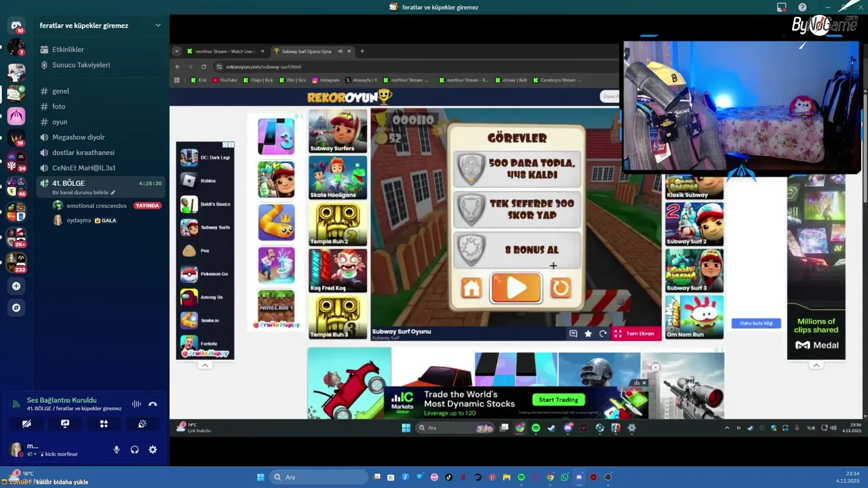Join the CeNnEt MaH@lL3s1 voice channel
The height and width of the screenshot is (488, 868).
point(100,167)
